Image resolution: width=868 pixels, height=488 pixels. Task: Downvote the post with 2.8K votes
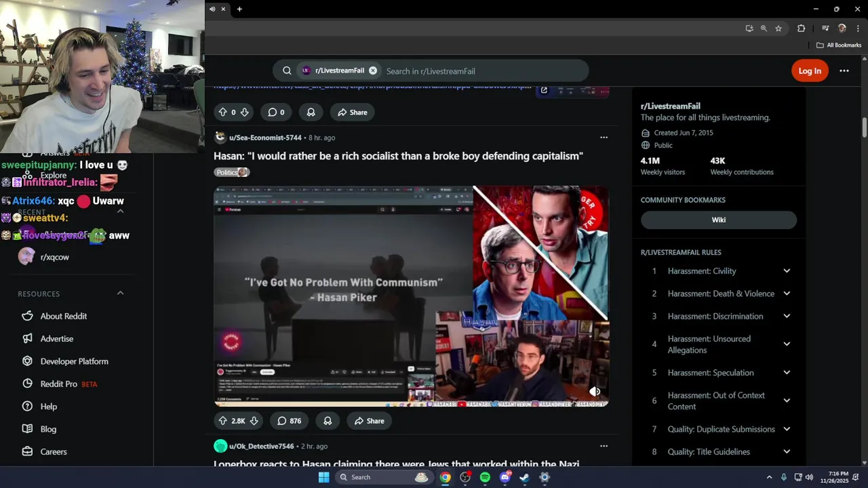tap(254, 421)
